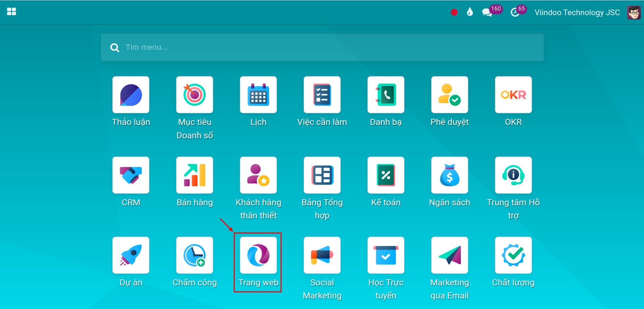
Task: Open activities clock with 65 badge
Action: 518,11
